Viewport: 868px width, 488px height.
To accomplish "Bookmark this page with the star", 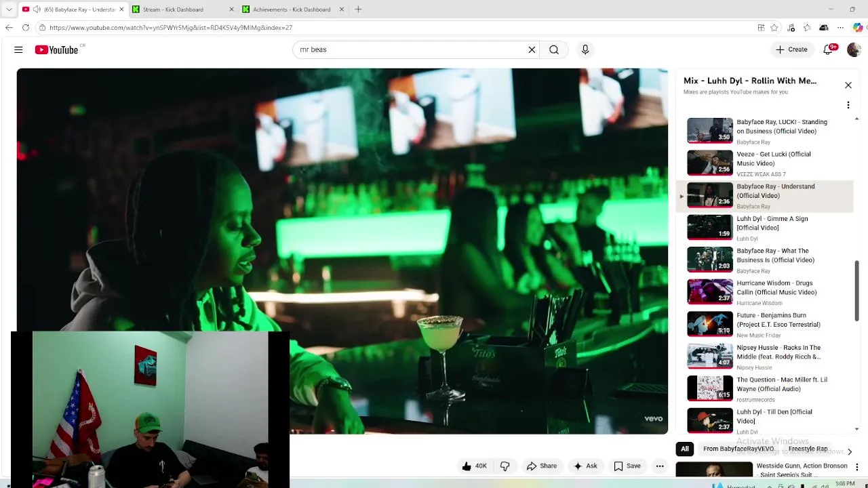I will 774,28.
